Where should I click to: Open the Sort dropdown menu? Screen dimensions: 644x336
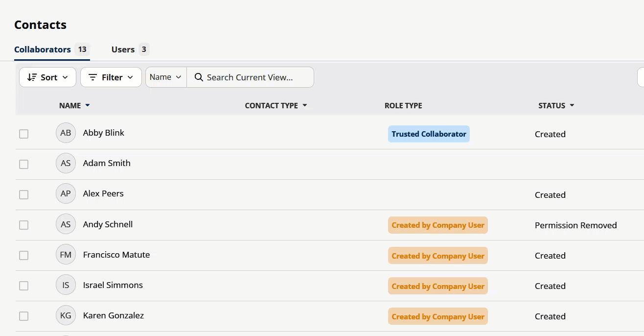[x=47, y=77]
